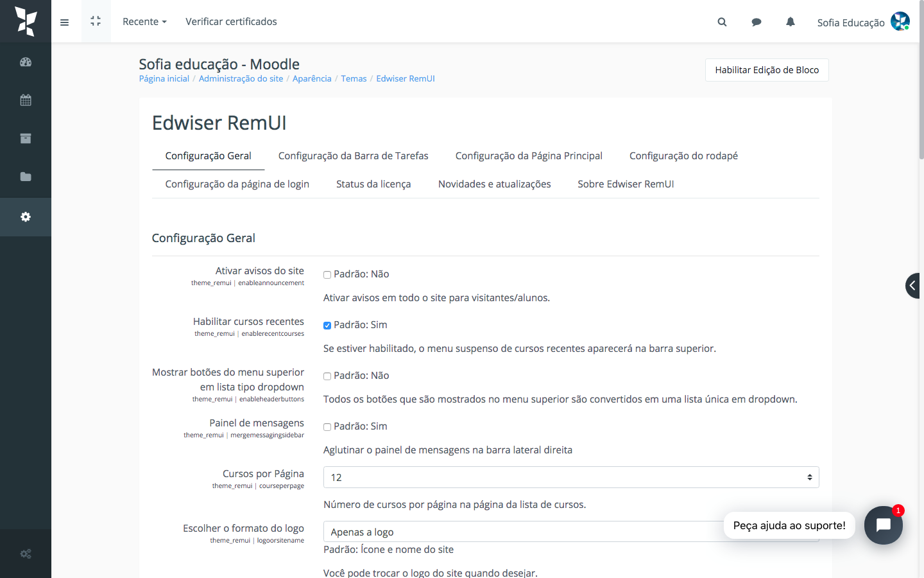The width and height of the screenshot is (924, 578).
Task: Open the search icon in top bar
Action: coord(722,22)
